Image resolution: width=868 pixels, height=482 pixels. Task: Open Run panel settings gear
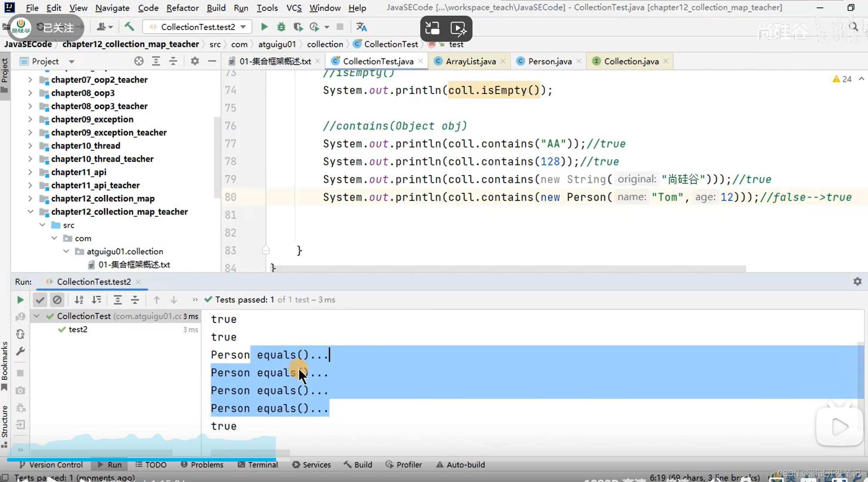pyautogui.click(x=857, y=282)
